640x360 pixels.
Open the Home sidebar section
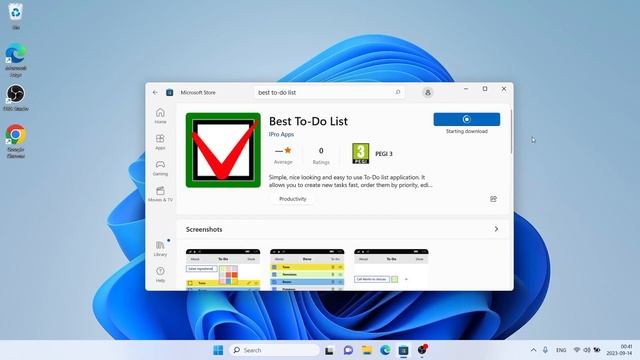[x=160, y=116]
